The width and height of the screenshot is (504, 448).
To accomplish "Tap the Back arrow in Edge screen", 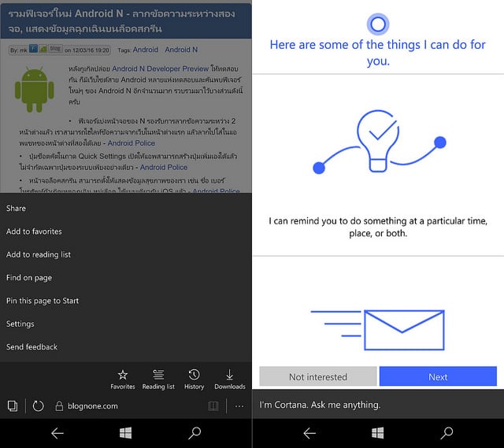I will 57,433.
